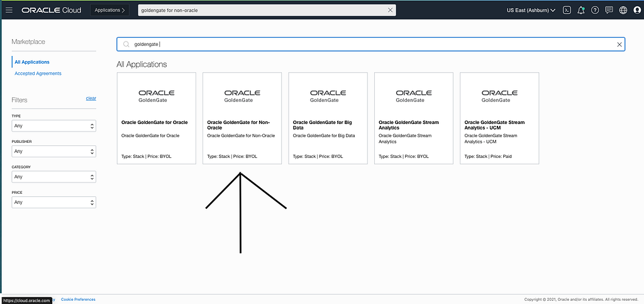Screen dimensions: 644x304
Task: Click the clear filters link
Action: coord(91,98)
